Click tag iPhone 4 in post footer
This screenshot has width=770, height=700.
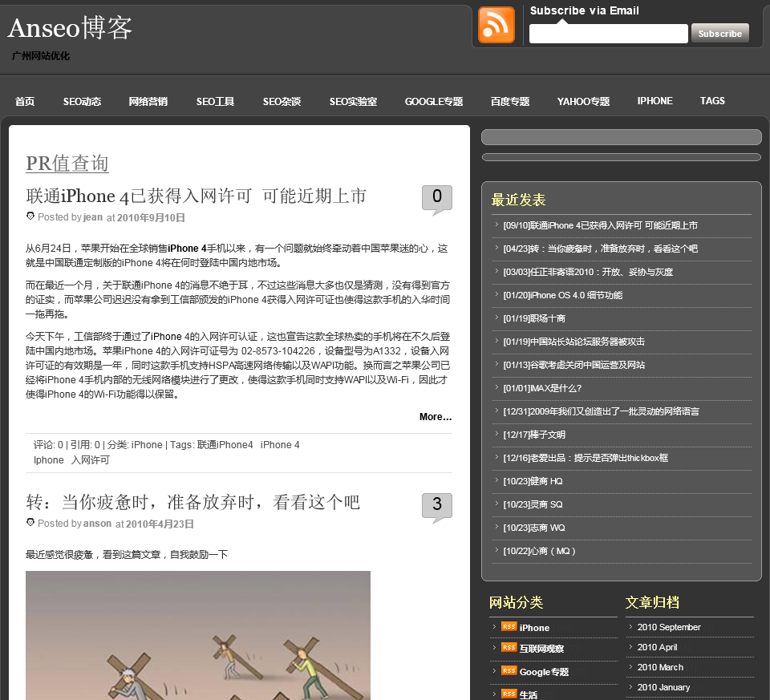point(280,445)
